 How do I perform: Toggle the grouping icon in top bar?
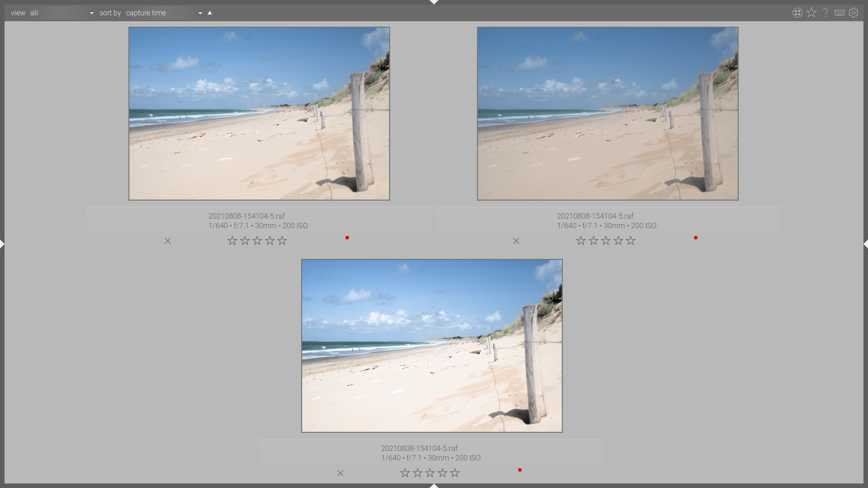click(797, 13)
